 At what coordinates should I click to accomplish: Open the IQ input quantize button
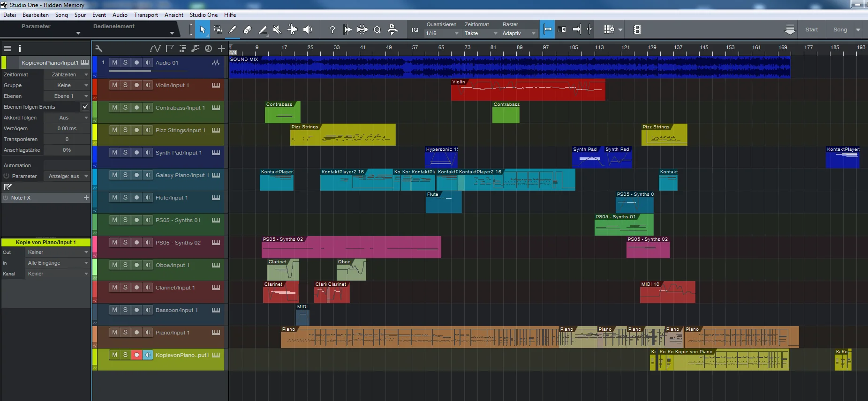point(415,30)
